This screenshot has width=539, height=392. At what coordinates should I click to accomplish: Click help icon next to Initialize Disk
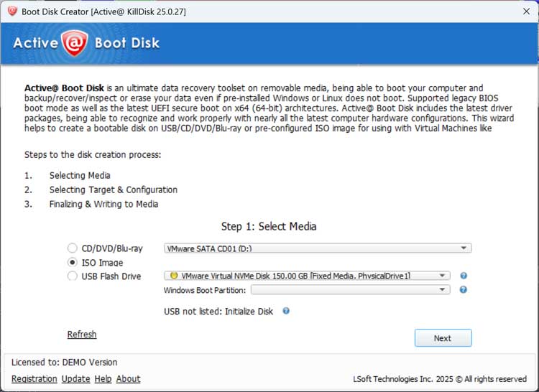pyautogui.click(x=286, y=311)
